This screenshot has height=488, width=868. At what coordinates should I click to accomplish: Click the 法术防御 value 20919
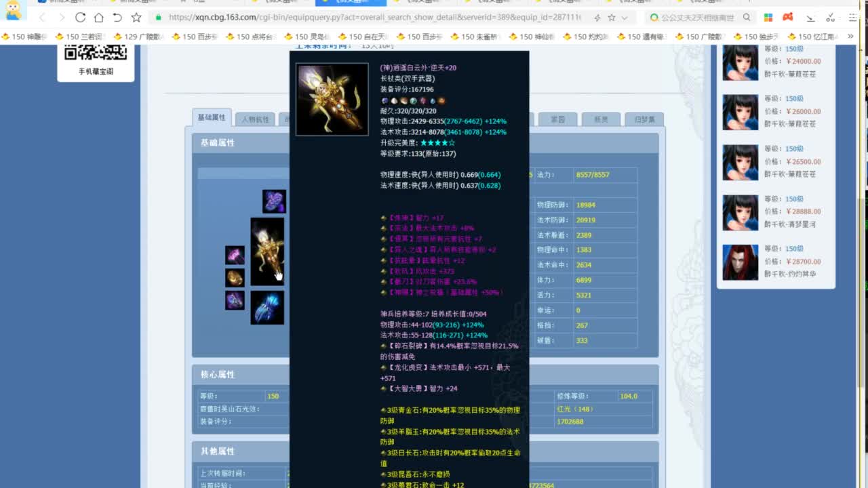click(x=586, y=220)
